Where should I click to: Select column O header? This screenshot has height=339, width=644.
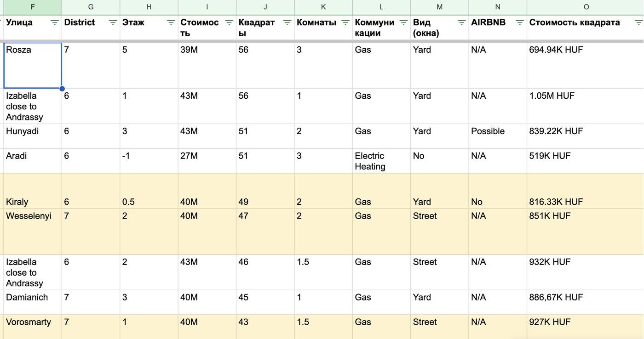coord(586,7)
